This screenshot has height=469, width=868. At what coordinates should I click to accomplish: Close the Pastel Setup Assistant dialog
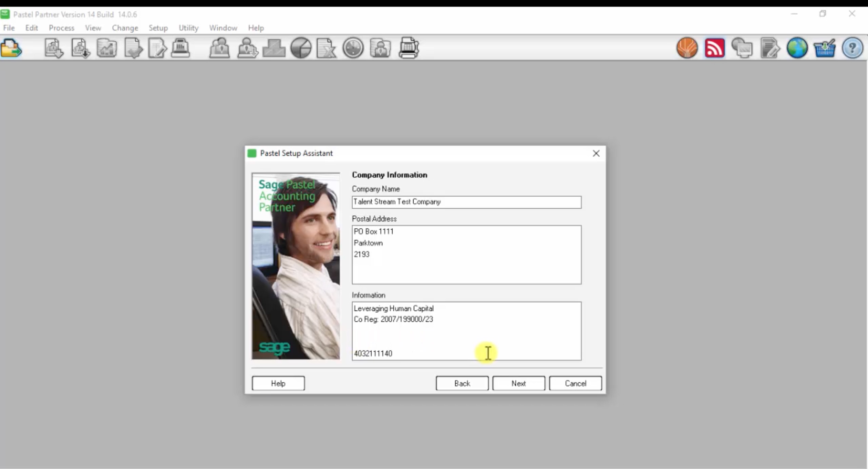(596, 154)
